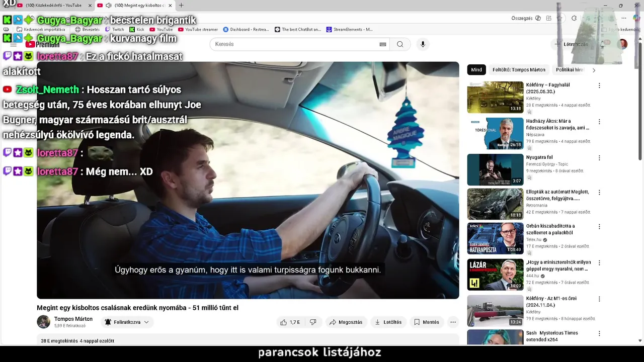Share the video via Megosztás
This screenshot has width=644, height=362.
click(x=346, y=322)
